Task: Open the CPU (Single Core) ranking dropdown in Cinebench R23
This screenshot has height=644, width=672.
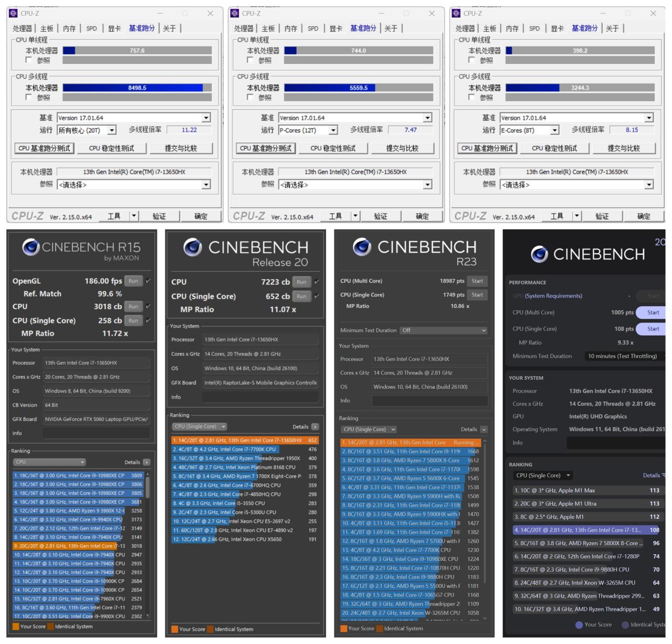Action: pyautogui.click(x=369, y=429)
